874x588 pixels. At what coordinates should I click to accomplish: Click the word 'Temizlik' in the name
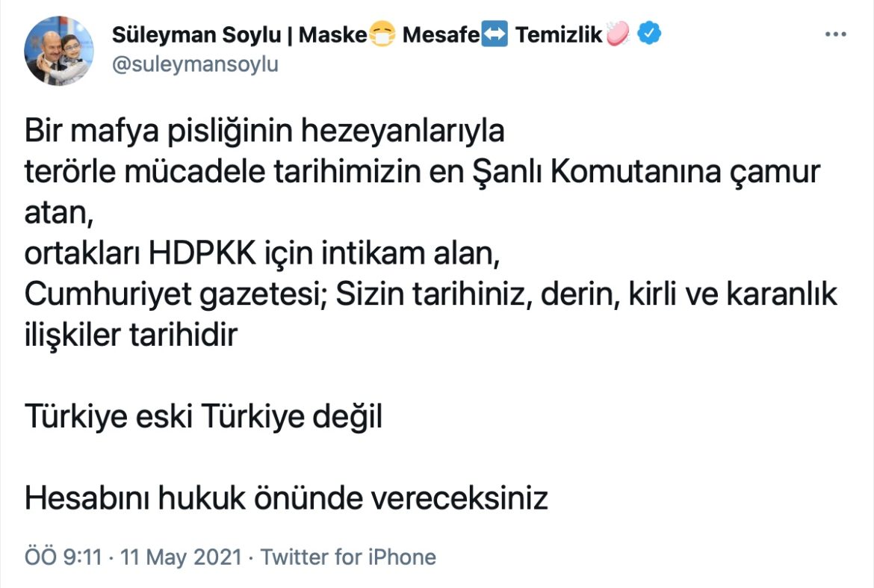coord(559,35)
